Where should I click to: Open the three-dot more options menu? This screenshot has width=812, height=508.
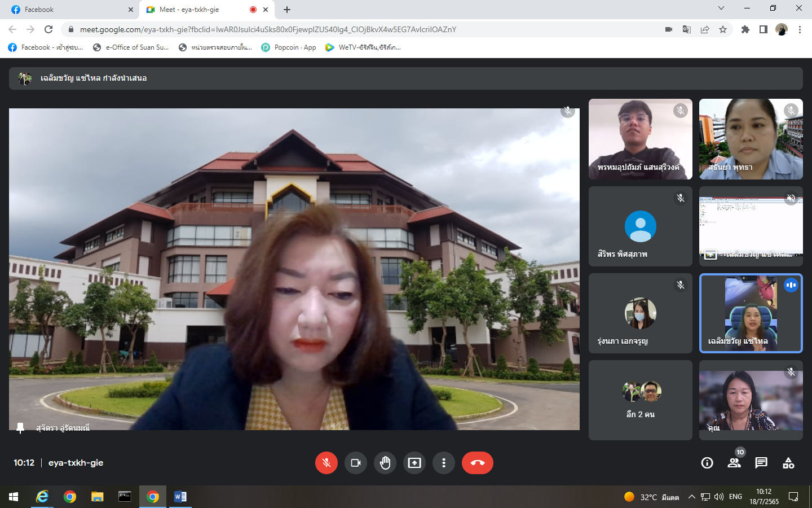[x=444, y=463]
